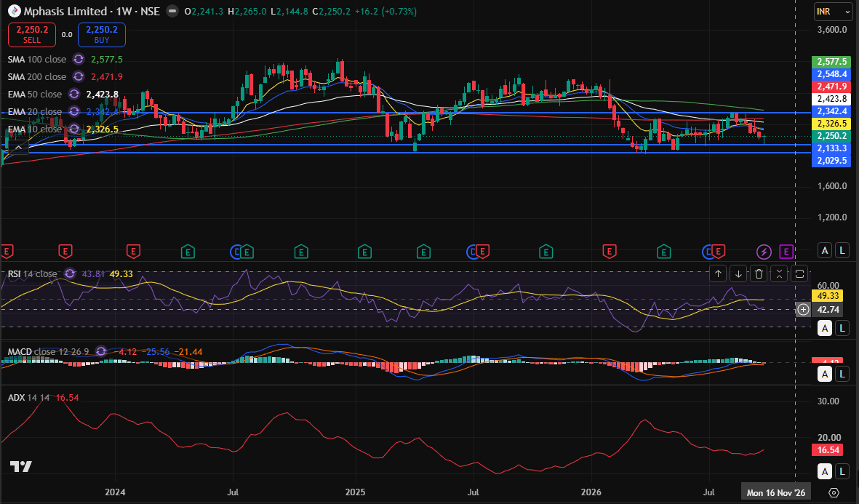Click the 2025 label on the time axis
The height and width of the screenshot is (504, 859).
(x=356, y=492)
